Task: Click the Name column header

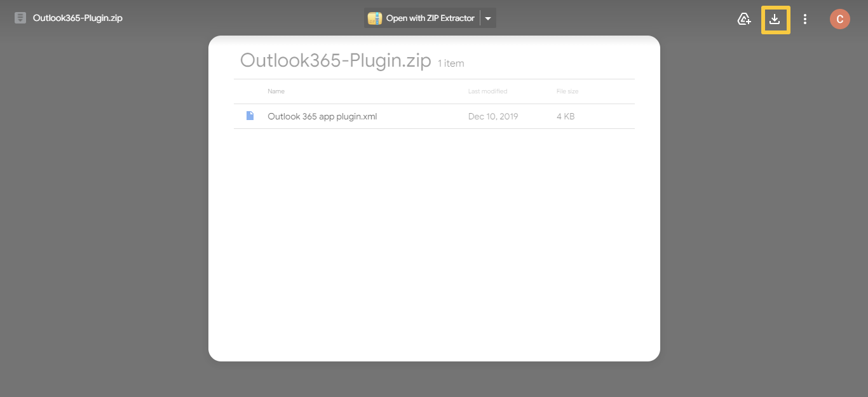Action: pyautogui.click(x=276, y=91)
